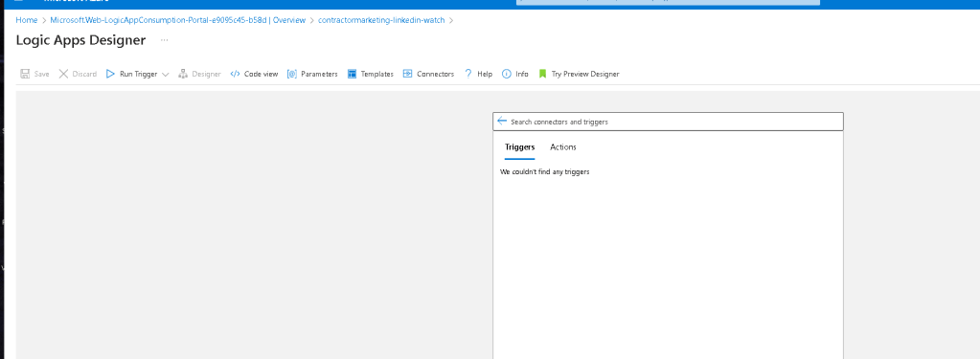The width and height of the screenshot is (980, 359).
Task: Go back with the search box arrow
Action: tap(502, 122)
